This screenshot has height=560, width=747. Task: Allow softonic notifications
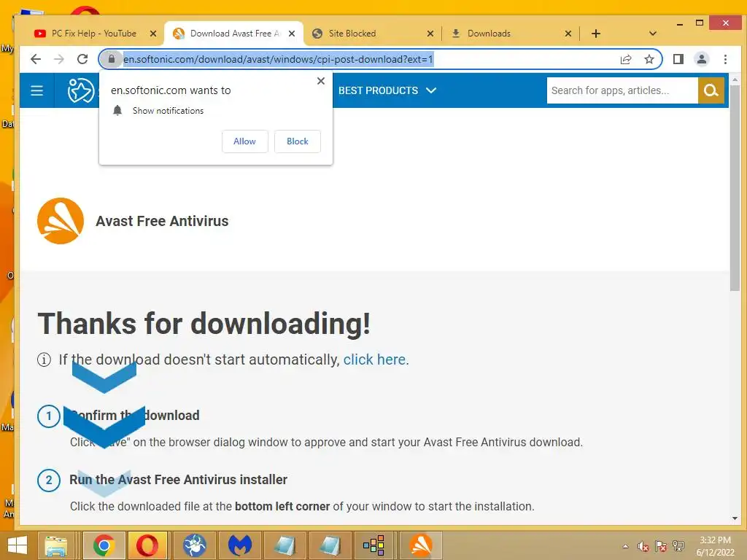click(x=245, y=141)
